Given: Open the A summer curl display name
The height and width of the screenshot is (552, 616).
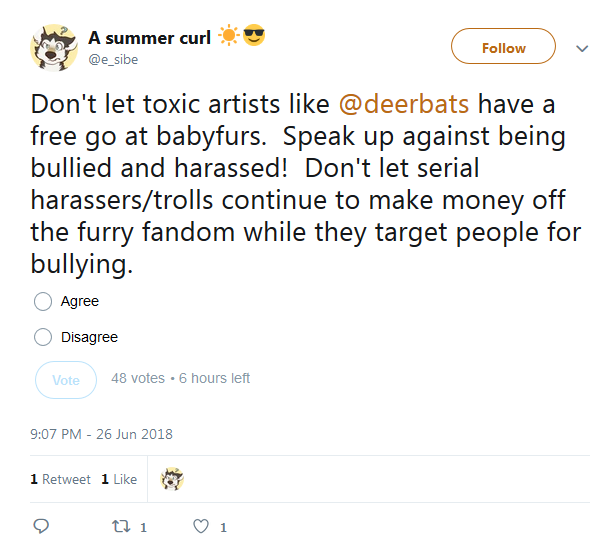Looking at the screenshot, I should 149,38.
